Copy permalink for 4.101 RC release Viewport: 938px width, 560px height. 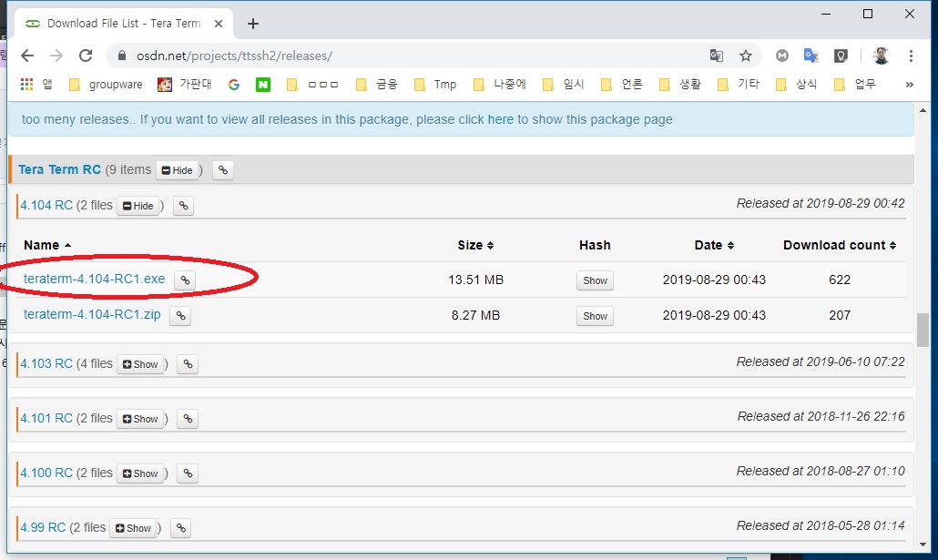tap(188, 419)
